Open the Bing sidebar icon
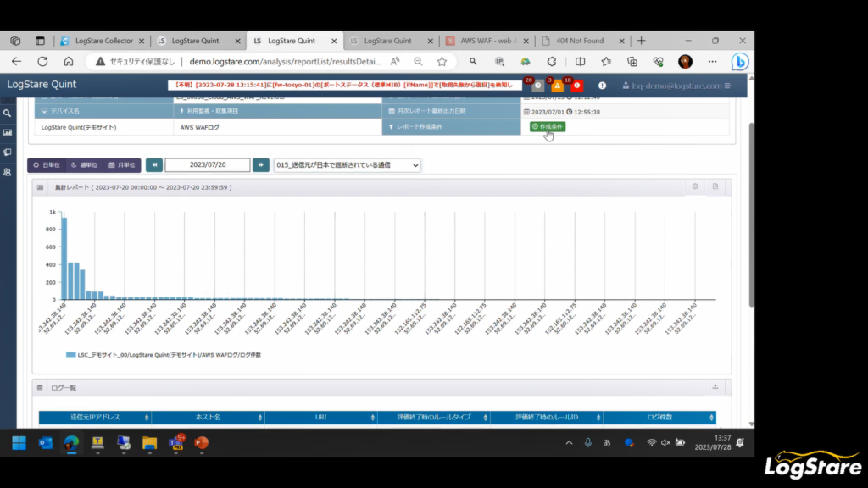Image resolution: width=868 pixels, height=488 pixels. [x=740, y=61]
